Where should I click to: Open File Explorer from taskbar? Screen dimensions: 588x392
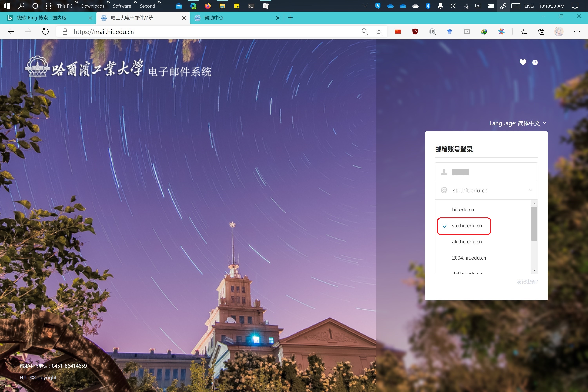pyautogui.click(x=222, y=6)
